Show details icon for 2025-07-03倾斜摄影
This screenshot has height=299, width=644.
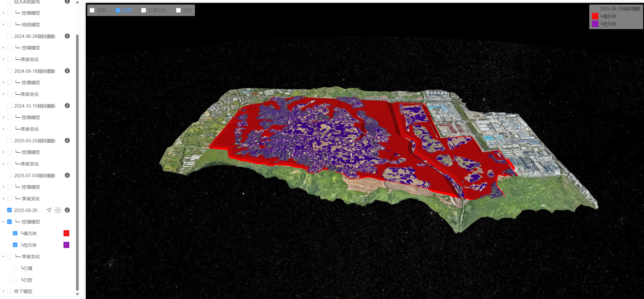pyautogui.click(x=67, y=175)
